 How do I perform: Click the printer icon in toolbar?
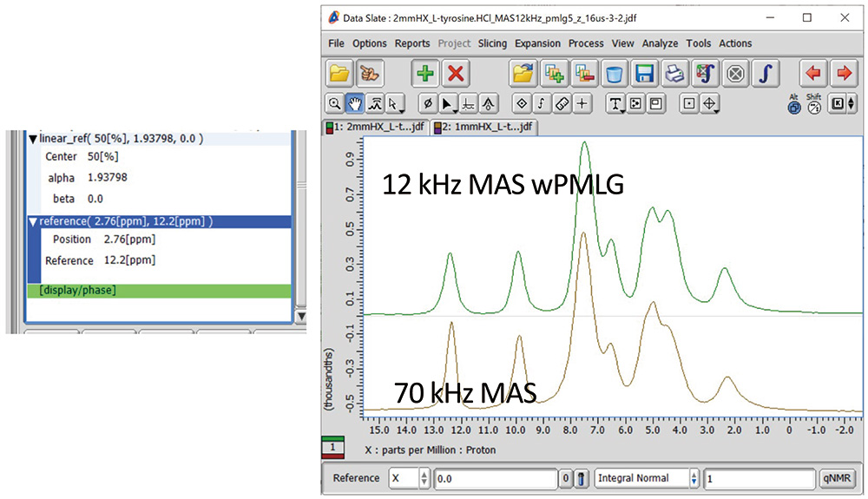[674, 74]
